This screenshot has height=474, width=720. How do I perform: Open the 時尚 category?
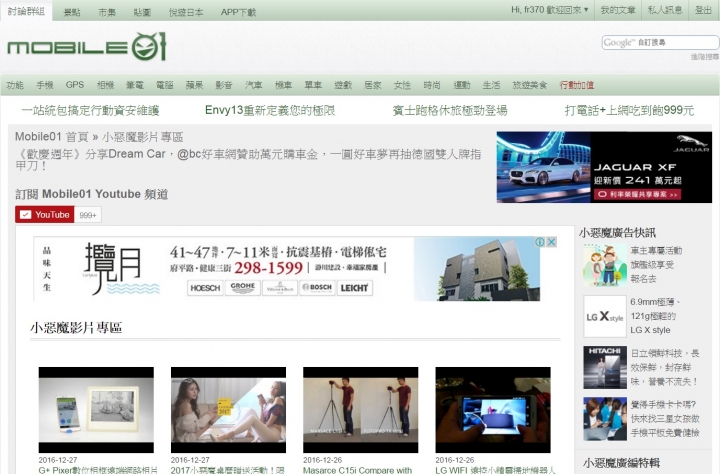[432, 85]
